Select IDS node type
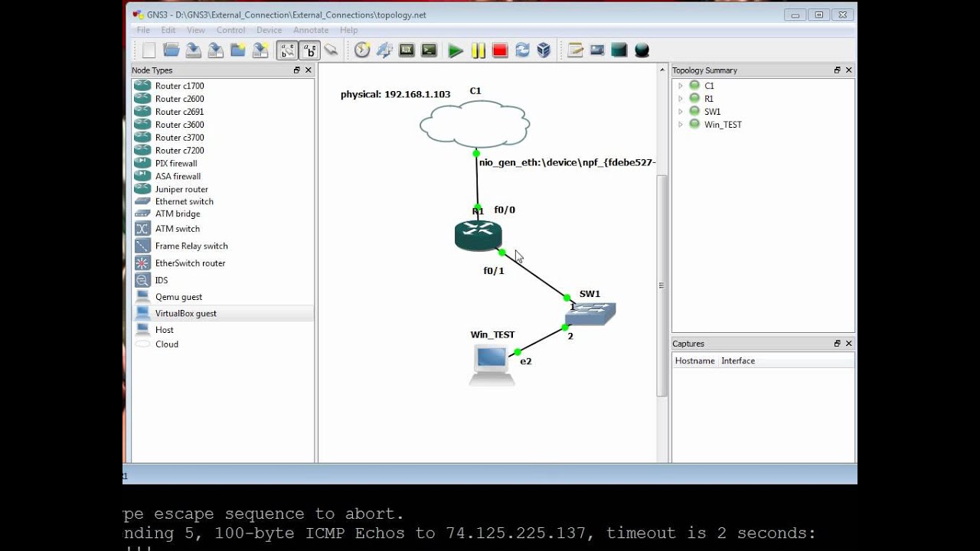 [223, 280]
